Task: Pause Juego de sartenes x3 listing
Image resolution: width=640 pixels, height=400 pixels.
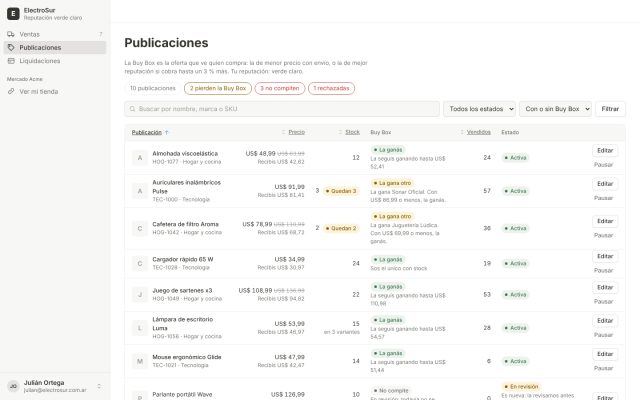Action: (603, 301)
